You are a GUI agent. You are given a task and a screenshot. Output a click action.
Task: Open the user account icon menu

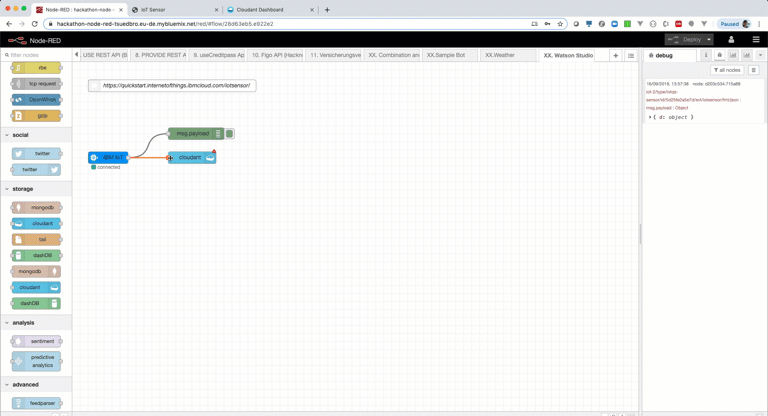[731, 40]
